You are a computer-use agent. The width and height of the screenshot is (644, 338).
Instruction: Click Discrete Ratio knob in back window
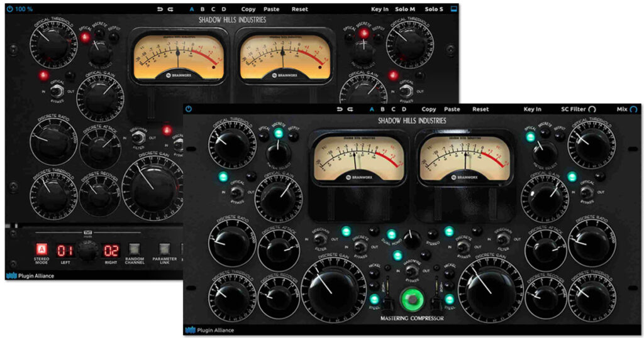[x=53, y=140]
